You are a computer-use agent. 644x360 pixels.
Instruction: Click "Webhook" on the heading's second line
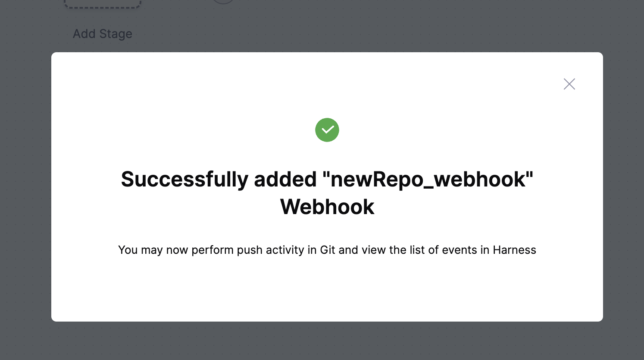click(x=327, y=207)
